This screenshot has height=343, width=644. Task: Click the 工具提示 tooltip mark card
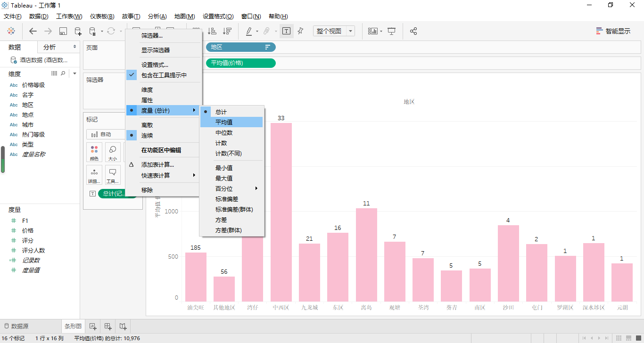click(x=113, y=175)
